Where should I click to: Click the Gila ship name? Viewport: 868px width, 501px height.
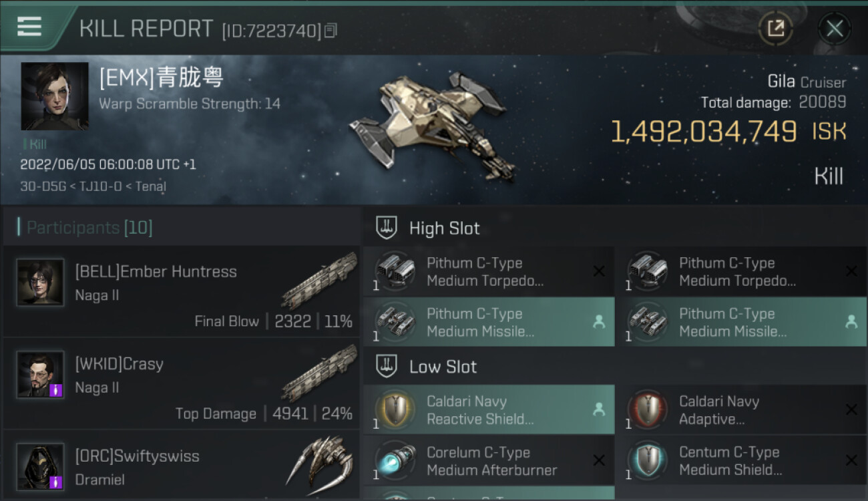[x=781, y=81]
